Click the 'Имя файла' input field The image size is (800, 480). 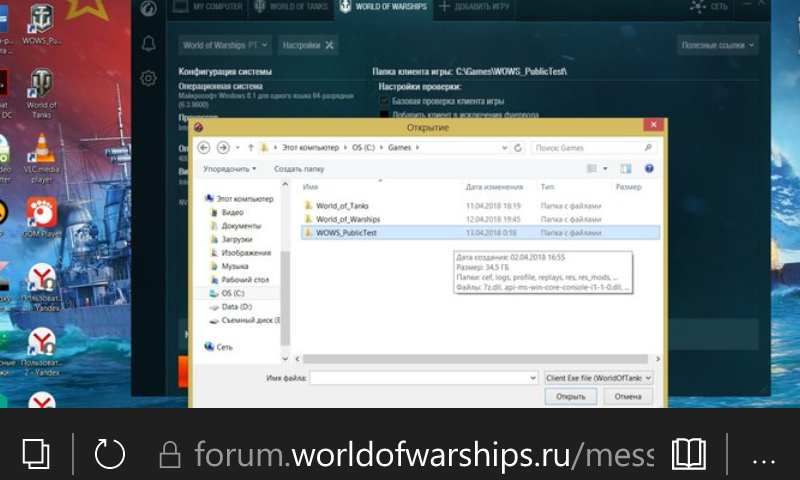pos(423,378)
